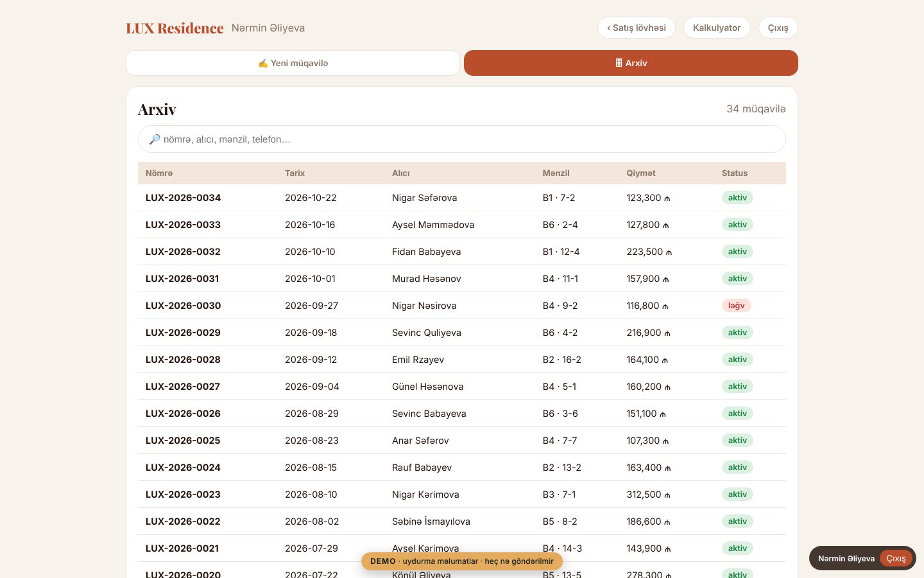
Task: Click apartment B4 · 5-1
Action: point(559,387)
